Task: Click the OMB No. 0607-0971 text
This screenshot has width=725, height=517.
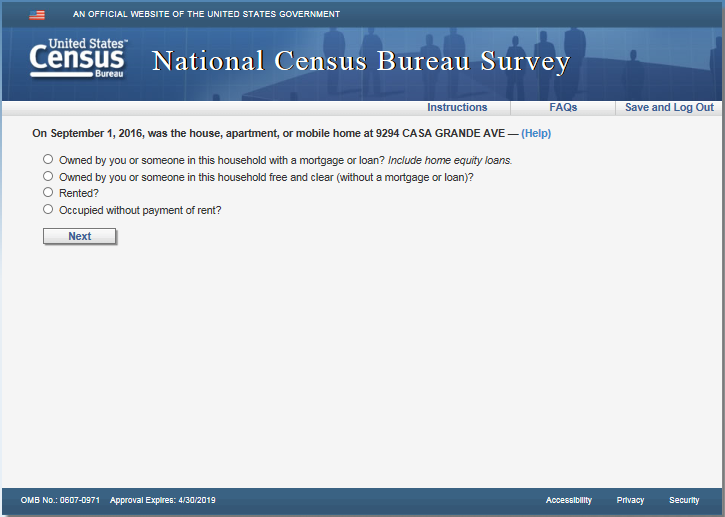Action: (58, 500)
